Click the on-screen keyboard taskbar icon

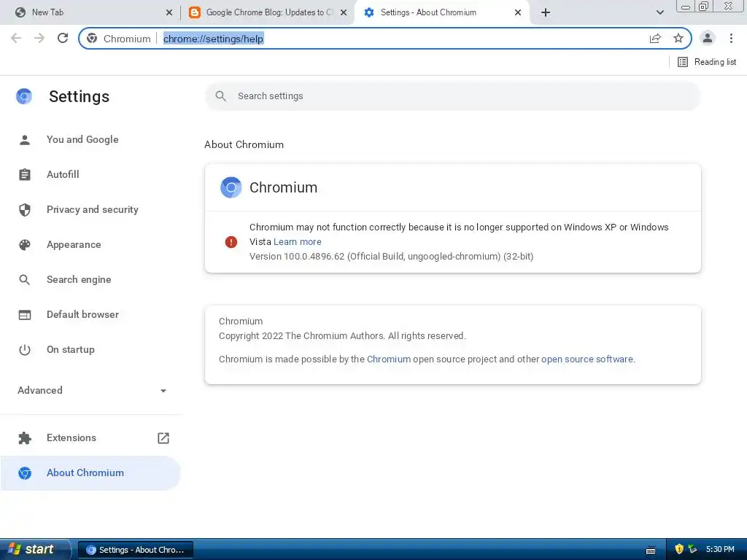(x=651, y=550)
